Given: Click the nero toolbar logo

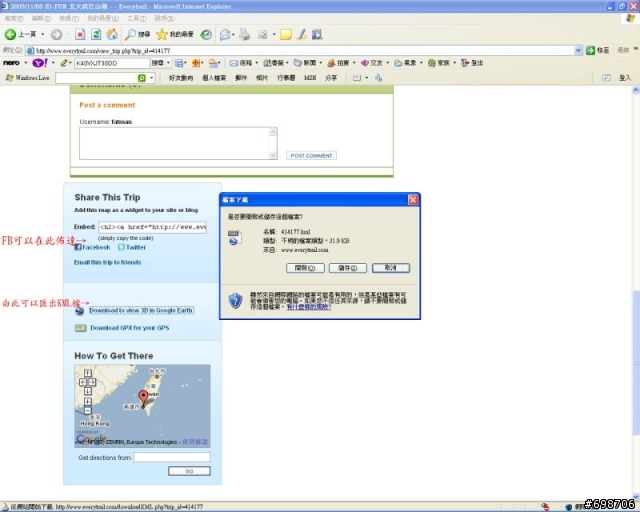Looking at the screenshot, I should pos(11,63).
